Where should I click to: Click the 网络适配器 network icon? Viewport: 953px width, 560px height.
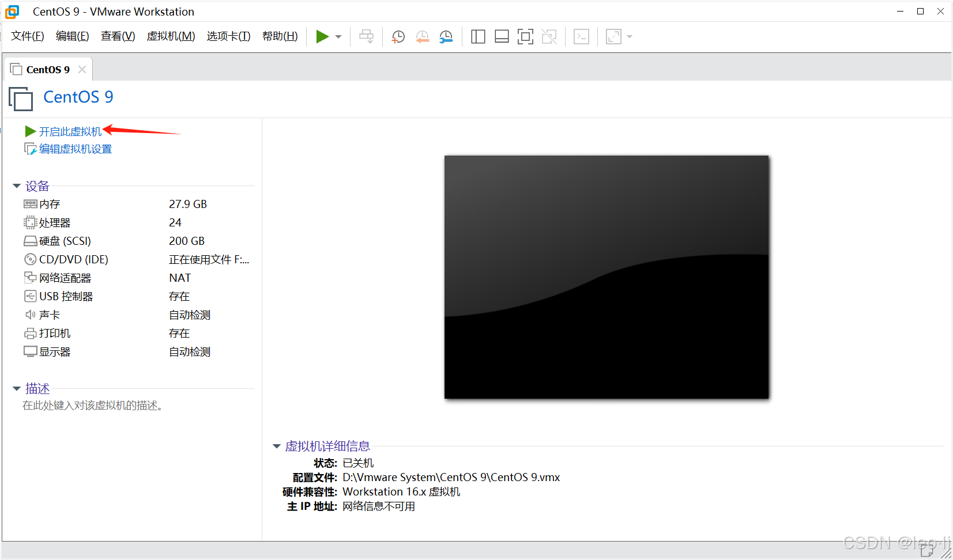click(x=31, y=278)
